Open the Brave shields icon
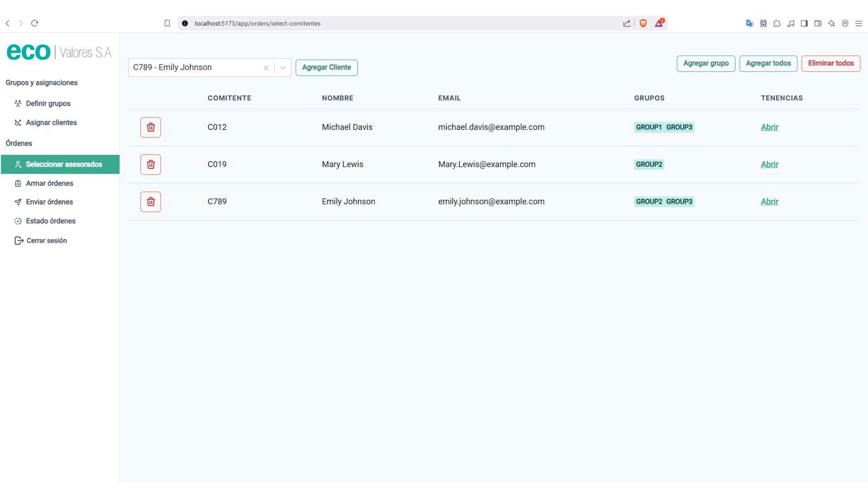This screenshot has width=868, height=488. coord(643,23)
